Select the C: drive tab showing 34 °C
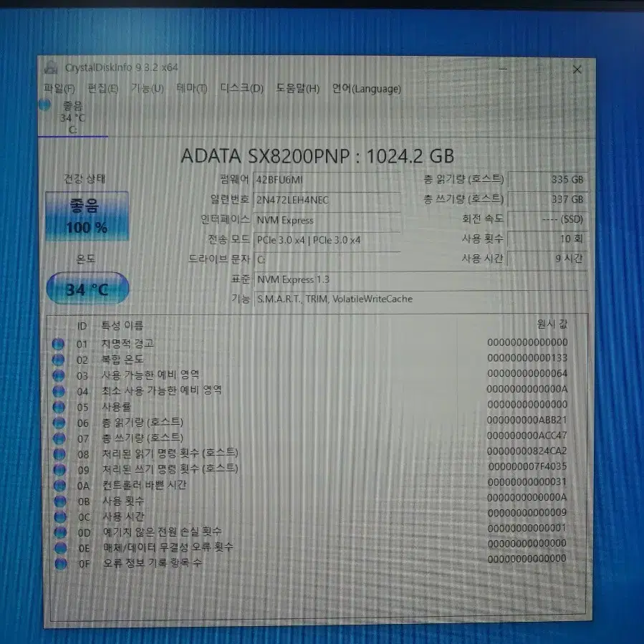 coord(72,117)
